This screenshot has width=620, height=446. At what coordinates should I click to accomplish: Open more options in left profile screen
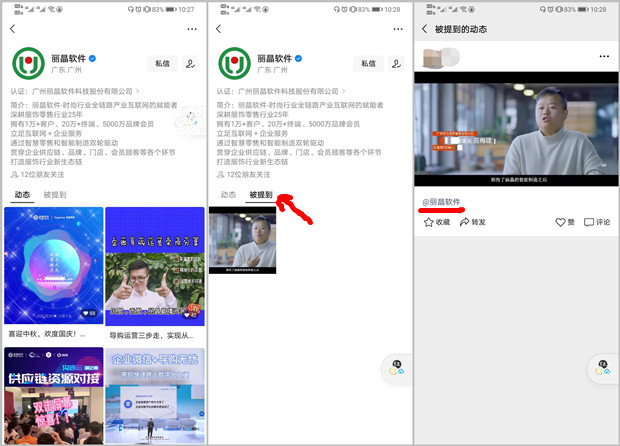pos(192,29)
